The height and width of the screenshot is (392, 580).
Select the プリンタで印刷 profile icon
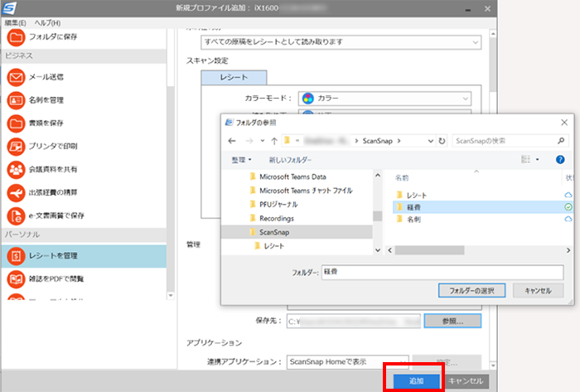(x=16, y=147)
